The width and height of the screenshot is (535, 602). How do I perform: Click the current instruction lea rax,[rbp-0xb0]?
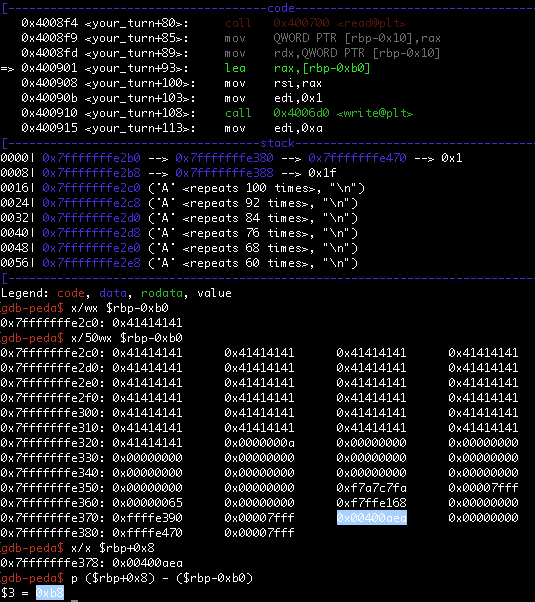pos(297,68)
